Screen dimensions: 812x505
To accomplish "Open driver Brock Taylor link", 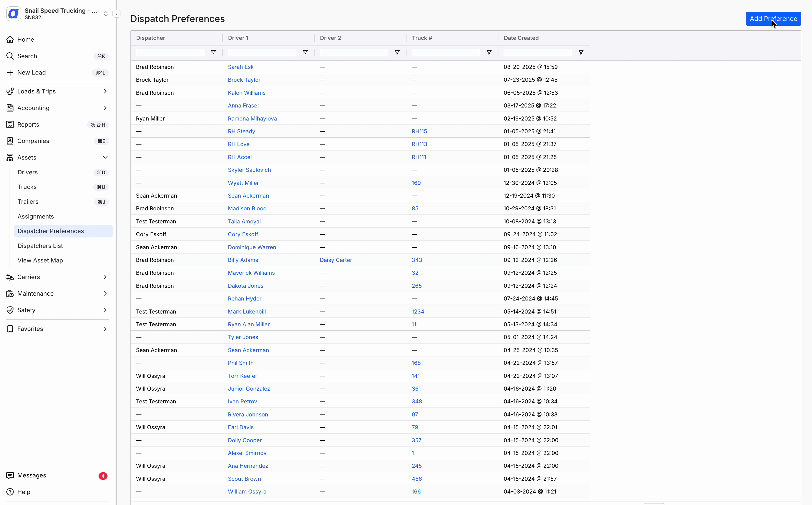I will [244, 80].
